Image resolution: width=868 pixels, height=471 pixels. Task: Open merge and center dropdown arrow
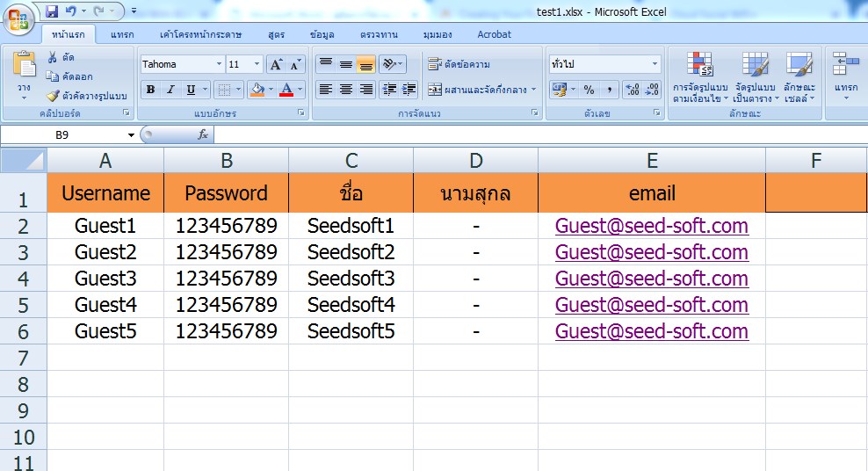533,89
